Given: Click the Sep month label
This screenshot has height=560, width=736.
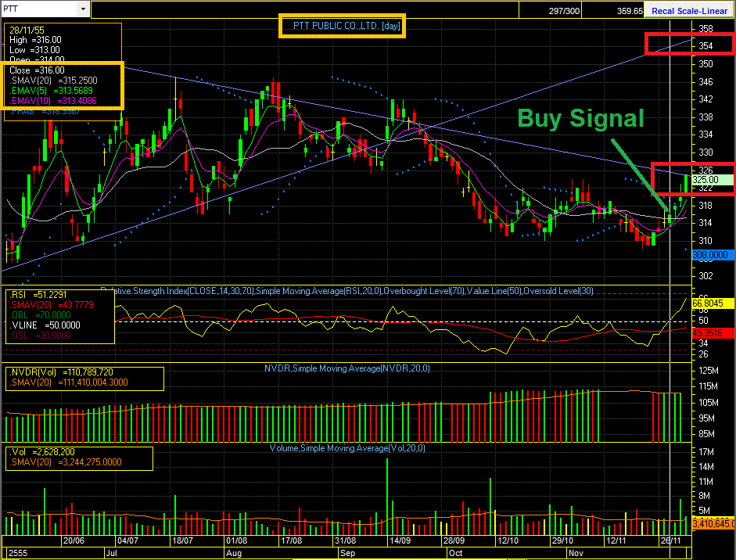Looking at the screenshot, I should pyautogui.click(x=348, y=553).
